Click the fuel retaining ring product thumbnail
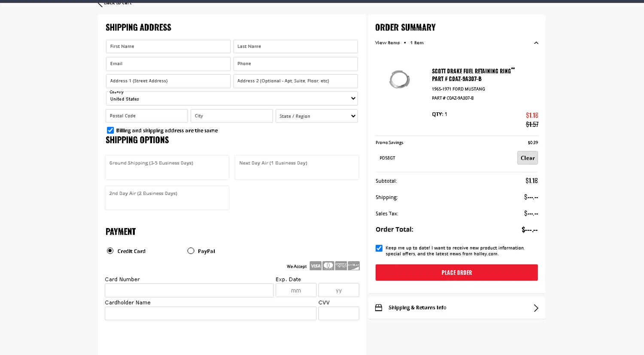Viewport: 644px width, 355px height. (x=399, y=79)
